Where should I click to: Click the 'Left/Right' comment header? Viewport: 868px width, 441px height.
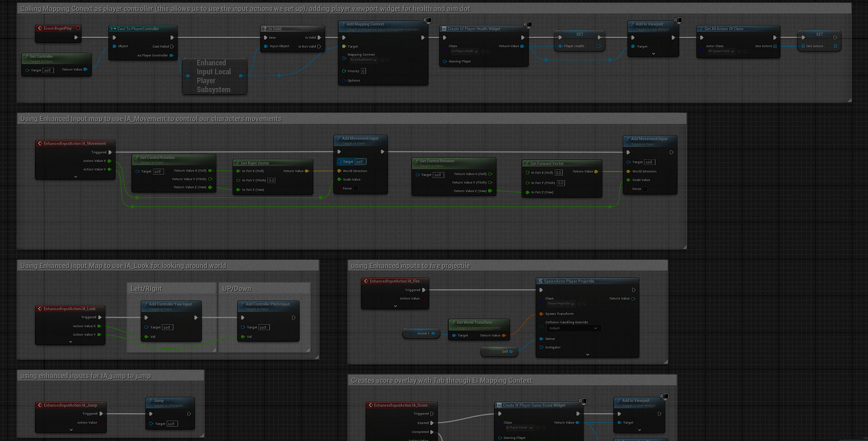[171, 289]
